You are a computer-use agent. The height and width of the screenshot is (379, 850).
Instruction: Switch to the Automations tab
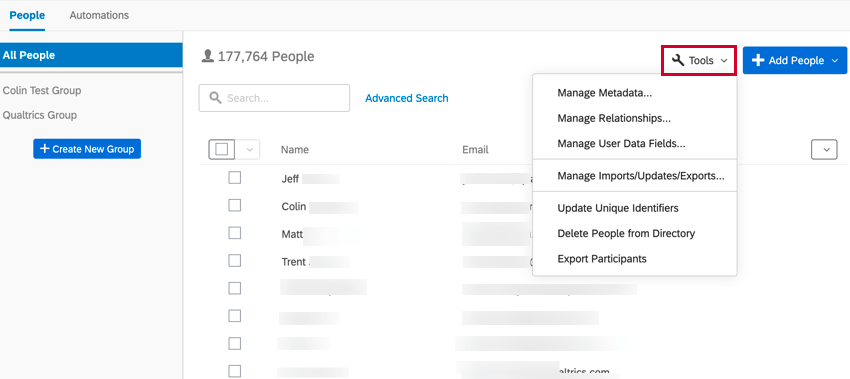(99, 15)
